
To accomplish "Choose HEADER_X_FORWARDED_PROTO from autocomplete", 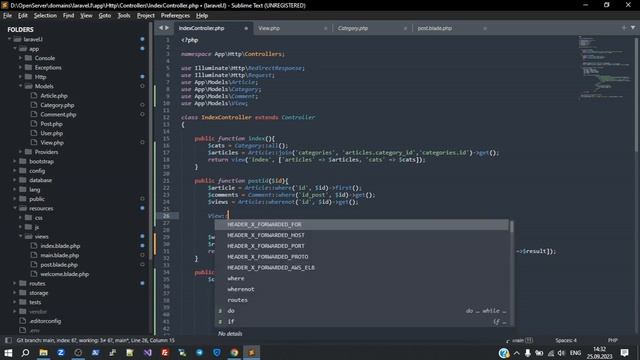I will pyautogui.click(x=362, y=257).
